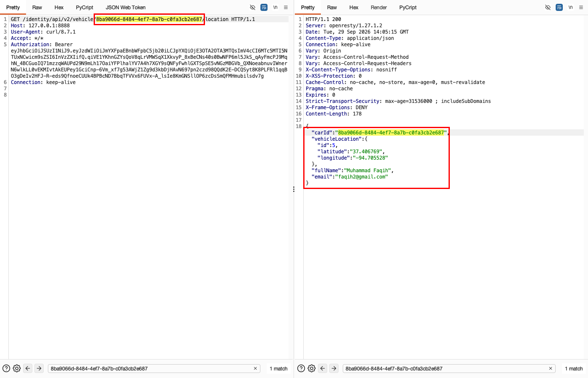Open response Hex tab
This screenshot has width=588, height=378.
coord(354,8)
